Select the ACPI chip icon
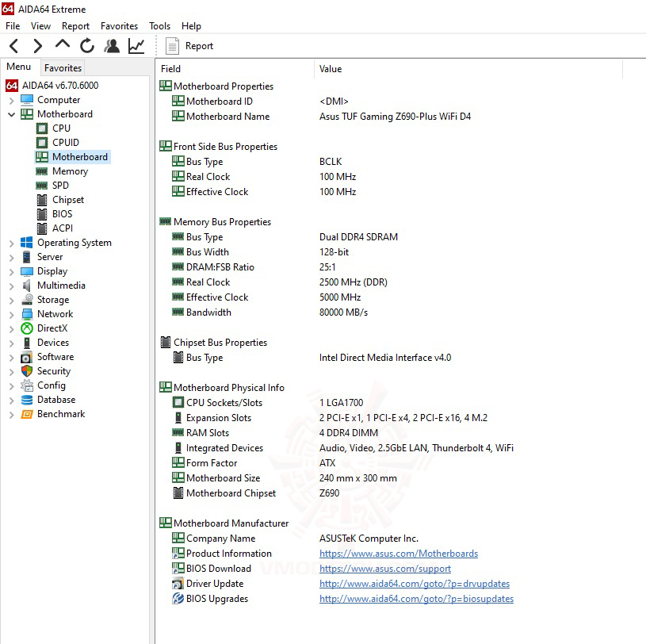The height and width of the screenshot is (644, 646). (x=41, y=228)
